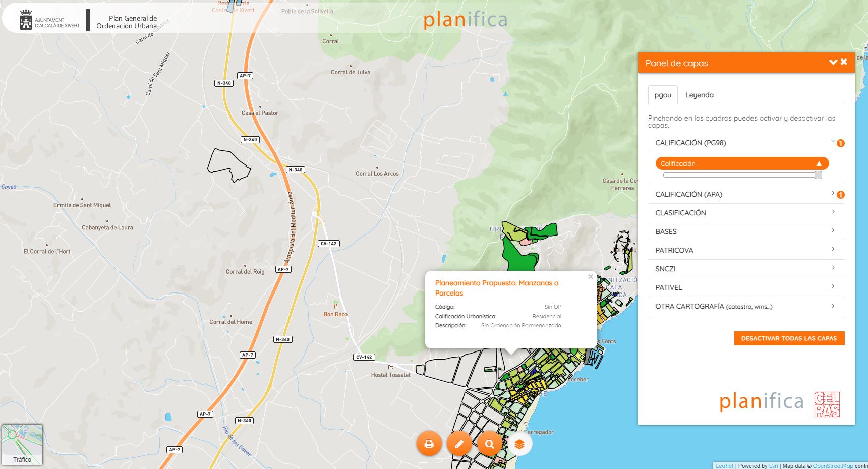
Task: Click the triangle on the Calificación layer
Action: click(819, 163)
